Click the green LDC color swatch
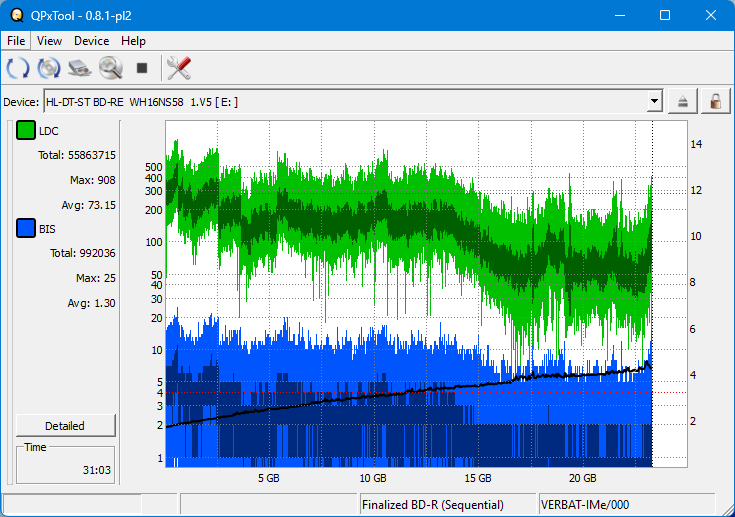 (x=26, y=130)
